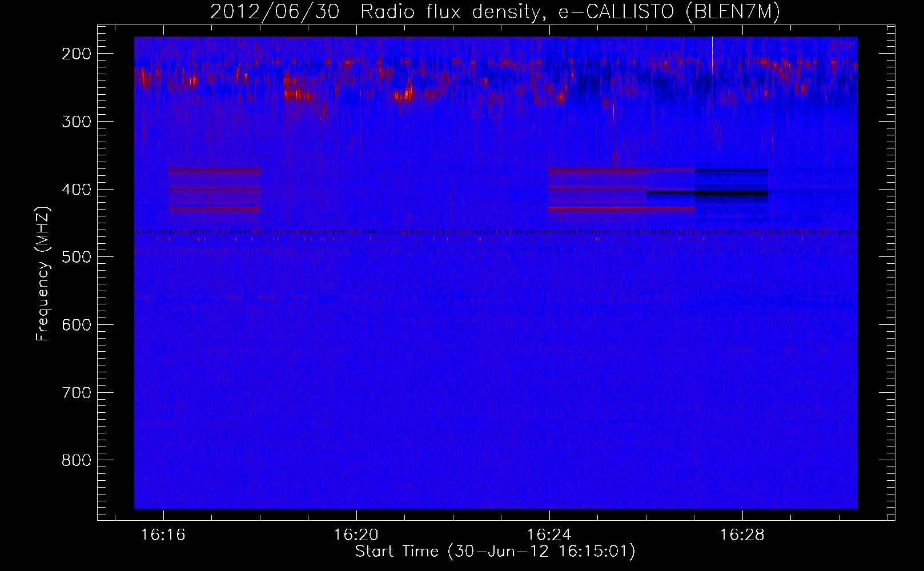Select the '200' frequency axis label
Viewport: 924px width, 571px height.
coord(76,54)
